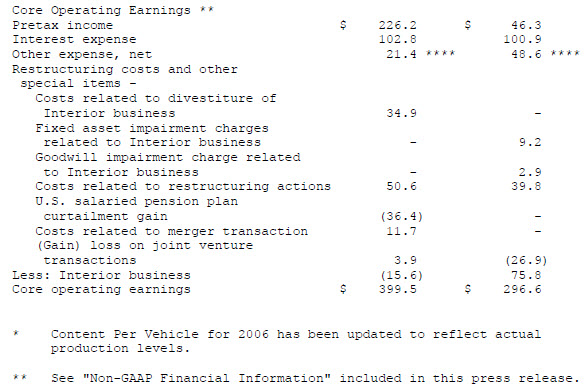Click the Other expense, net label

82,55
